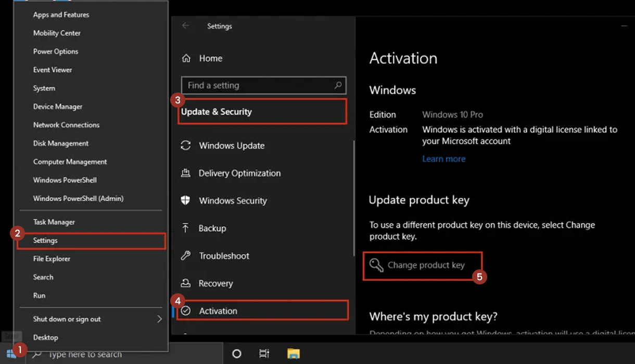This screenshot has width=635, height=364.
Task: Open File Explorer menu entry
Action: tap(52, 259)
